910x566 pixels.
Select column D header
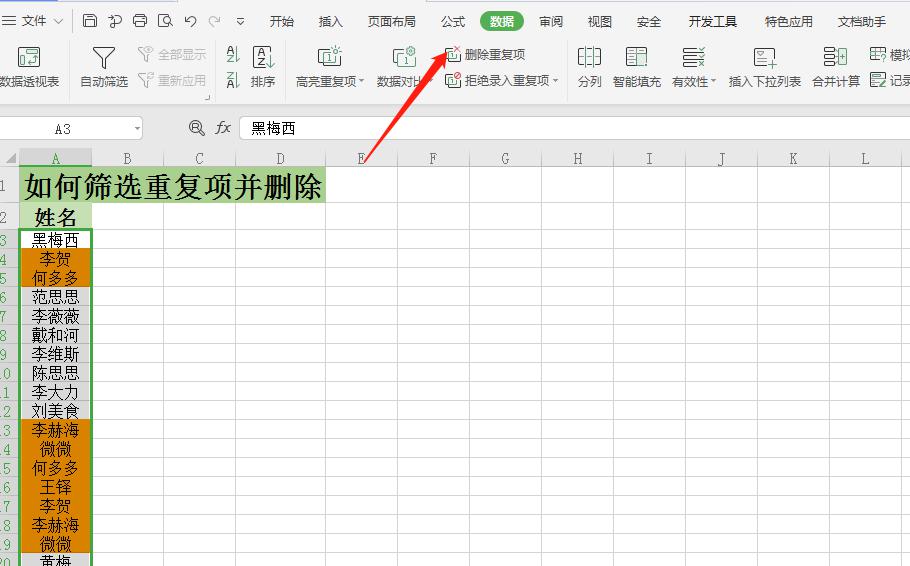point(280,158)
